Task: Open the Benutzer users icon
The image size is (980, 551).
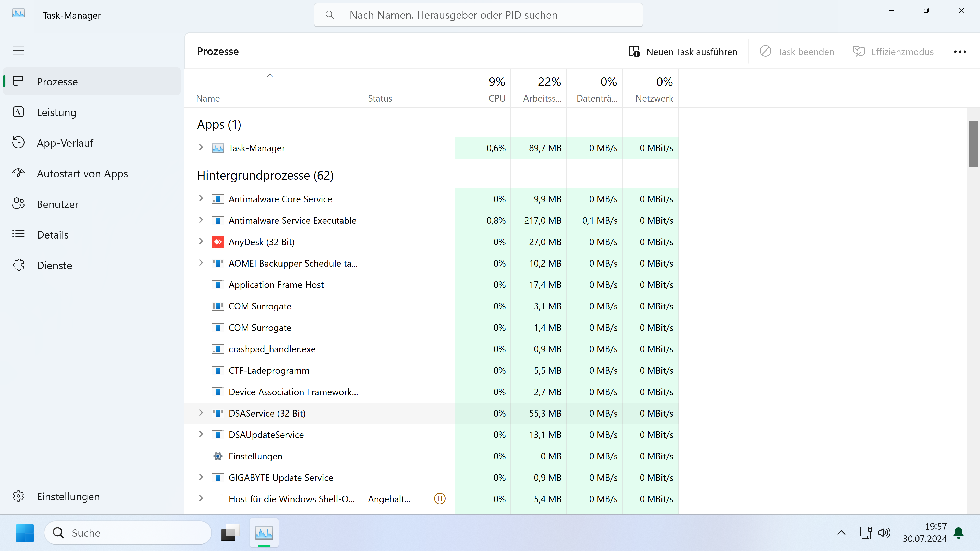Action: coord(18,204)
